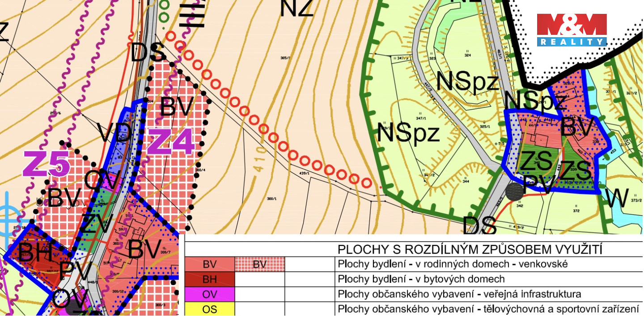Image resolution: width=644 pixels, height=316 pixels.
Task: Select parcel number 372 on the map
Action: (x=576, y=210)
